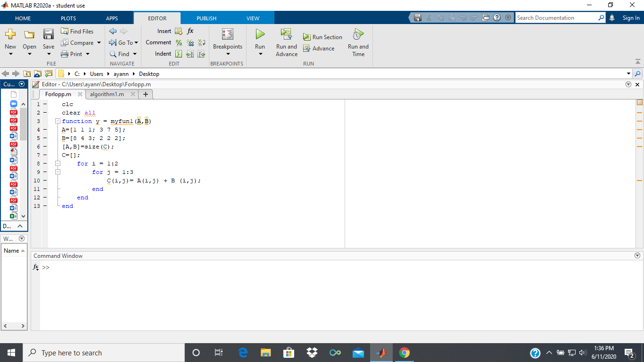Click the Sign In link

(631, 17)
